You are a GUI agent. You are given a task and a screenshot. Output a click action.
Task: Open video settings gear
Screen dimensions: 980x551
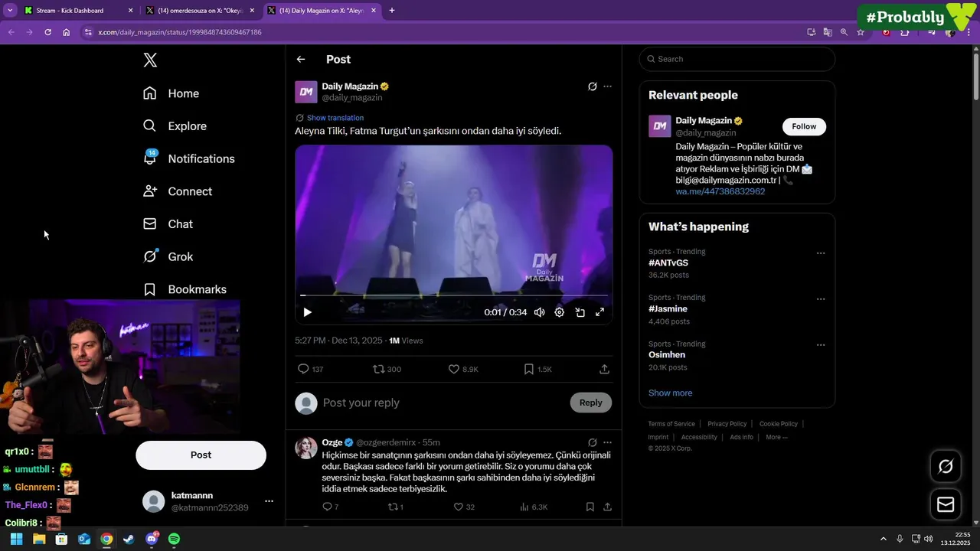point(559,312)
